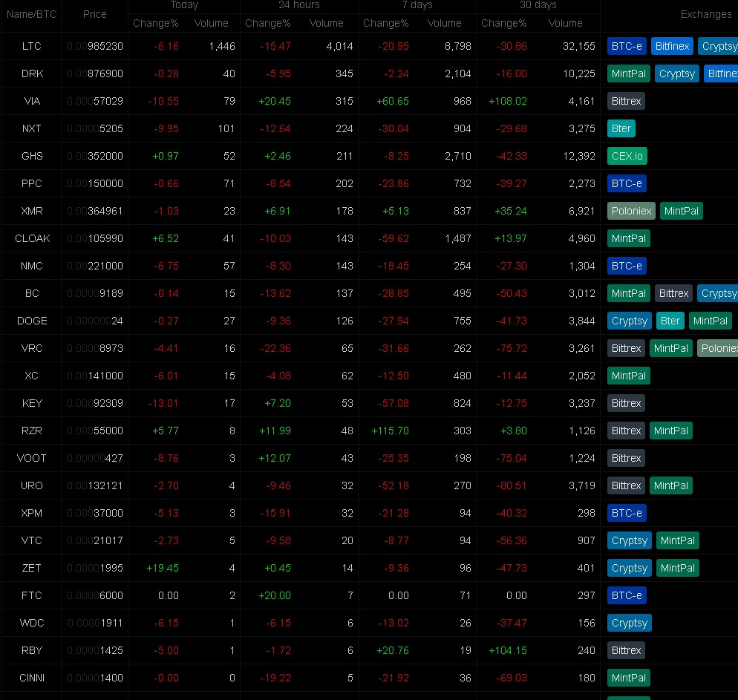Select the LTC coin name
The width and height of the screenshot is (738, 700).
click(x=31, y=46)
